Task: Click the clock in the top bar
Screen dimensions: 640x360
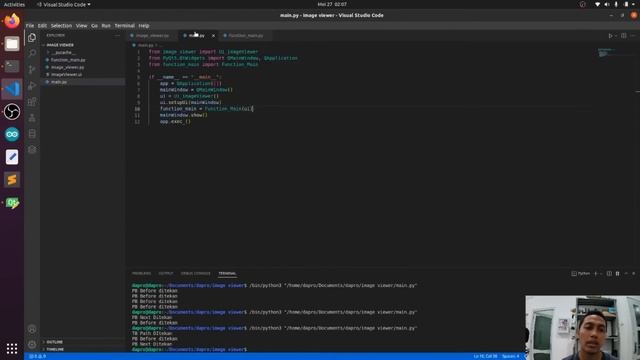Action: click(332, 4)
